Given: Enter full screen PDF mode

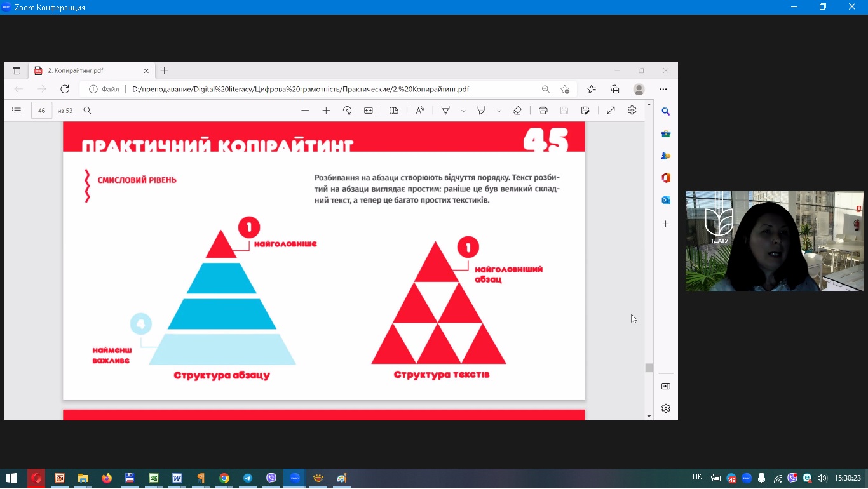Looking at the screenshot, I should click(x=611, y=111).
